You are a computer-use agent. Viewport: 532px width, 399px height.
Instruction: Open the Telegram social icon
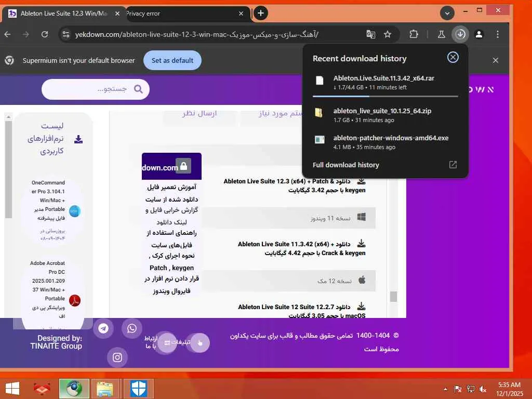pyautogui.click(x=103, y=328)
